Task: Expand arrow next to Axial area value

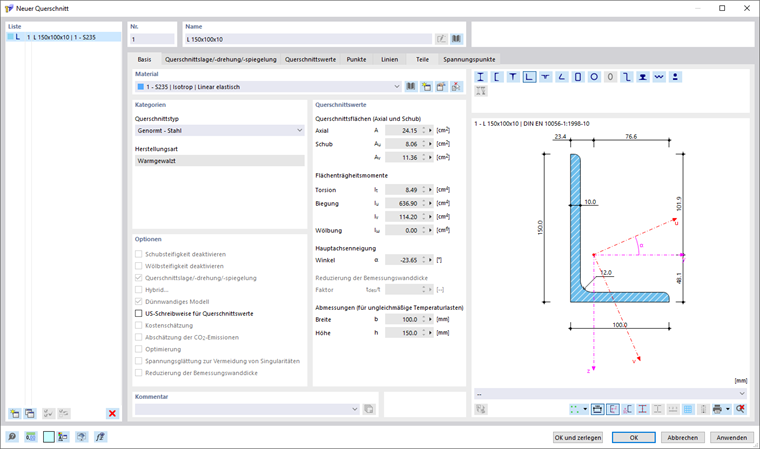Action: point(430,130)
